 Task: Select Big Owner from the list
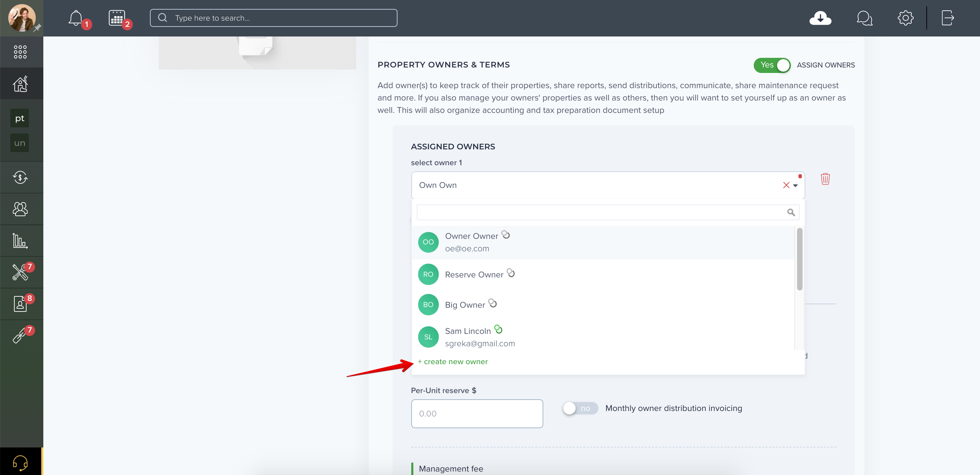point(603,304)
